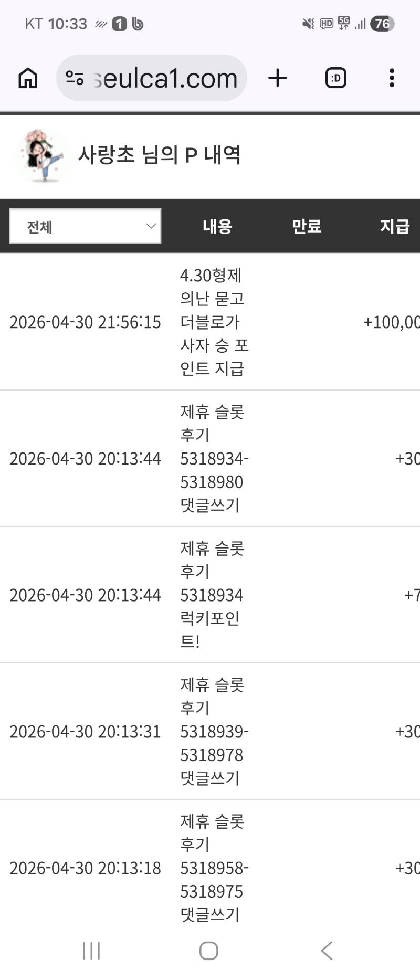Open a new tab with plus icon
420x980 pixels.
[x=278, y=78]
